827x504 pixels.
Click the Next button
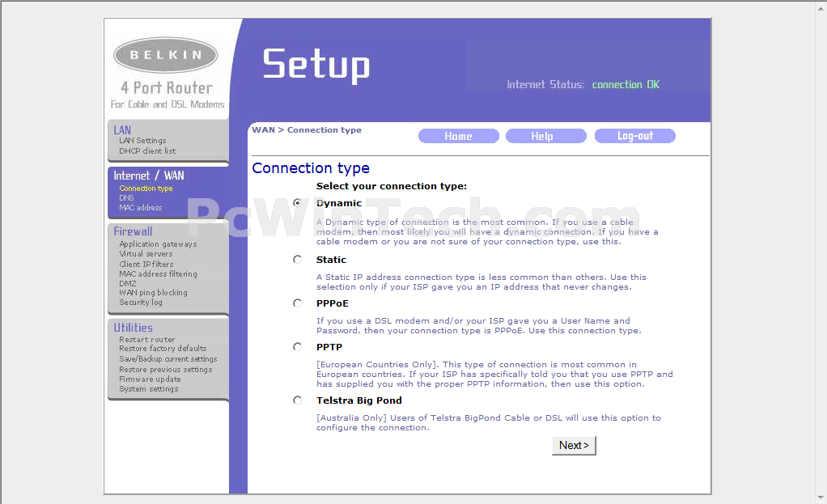[x=574, y=446]
